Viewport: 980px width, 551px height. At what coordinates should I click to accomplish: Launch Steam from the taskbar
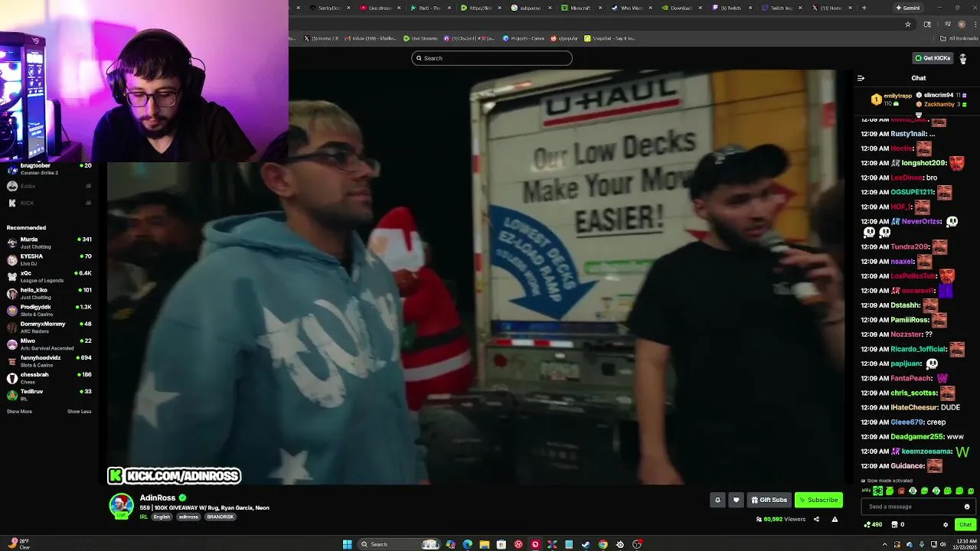586,544
